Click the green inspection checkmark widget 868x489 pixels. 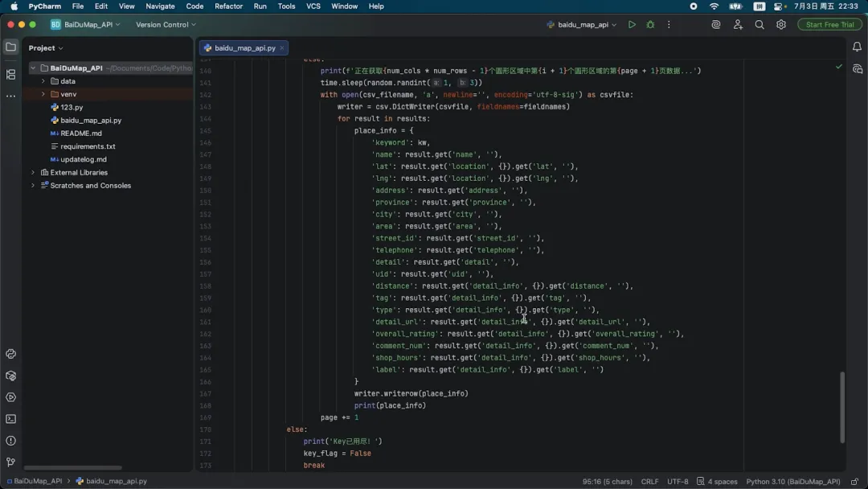pyautogui.click(x=839, y=67)
